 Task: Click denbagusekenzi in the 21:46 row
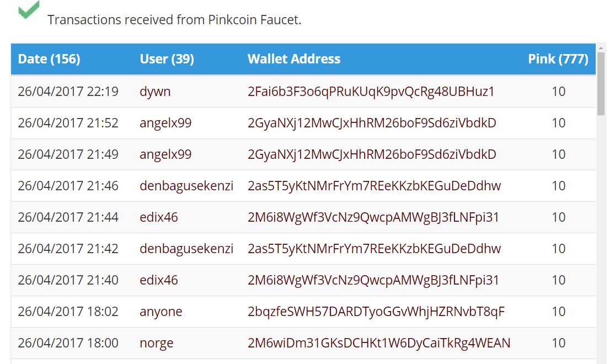[x=186, y=185]
